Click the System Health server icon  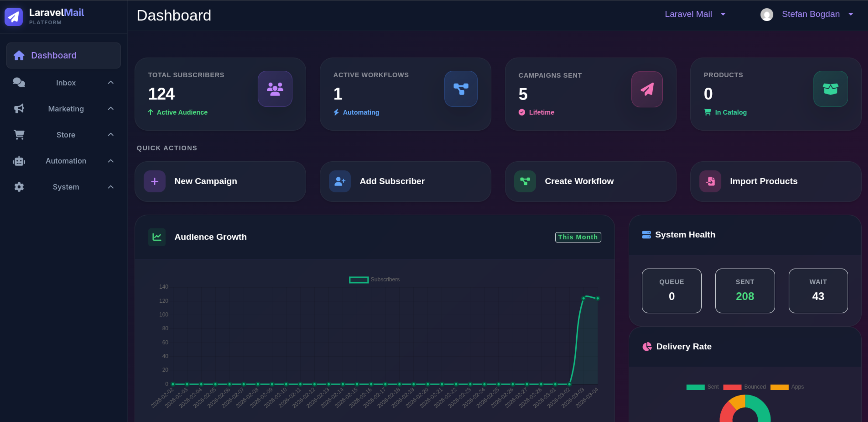click(x=646, y=234)
